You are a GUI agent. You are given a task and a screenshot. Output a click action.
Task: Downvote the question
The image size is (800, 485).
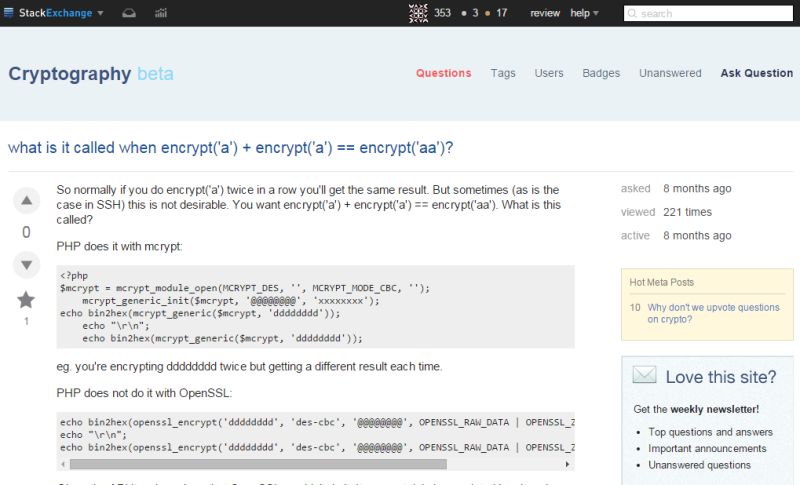[27, 265]
